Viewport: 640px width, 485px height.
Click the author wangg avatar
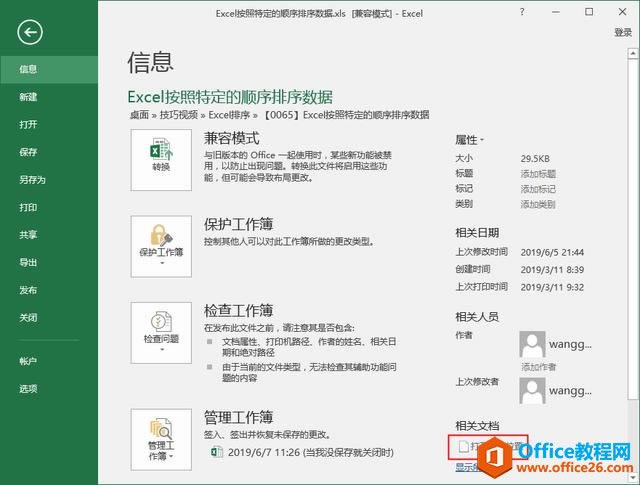coord(532,344)
